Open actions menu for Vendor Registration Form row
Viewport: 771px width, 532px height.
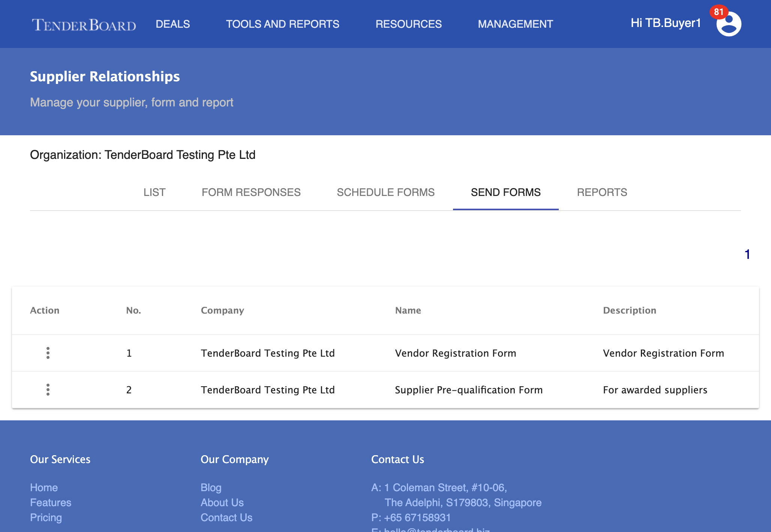tap(48, 353)
